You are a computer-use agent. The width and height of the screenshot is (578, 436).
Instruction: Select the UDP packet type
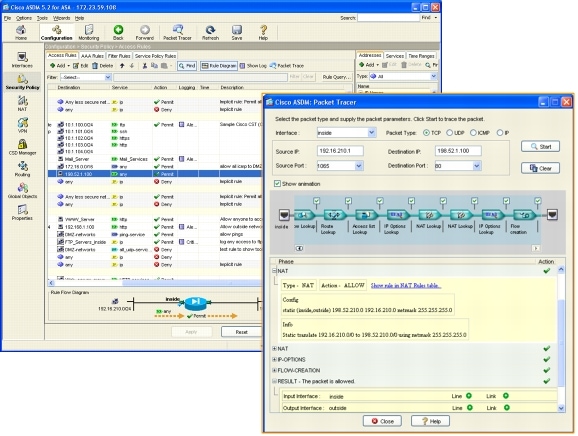449,133
